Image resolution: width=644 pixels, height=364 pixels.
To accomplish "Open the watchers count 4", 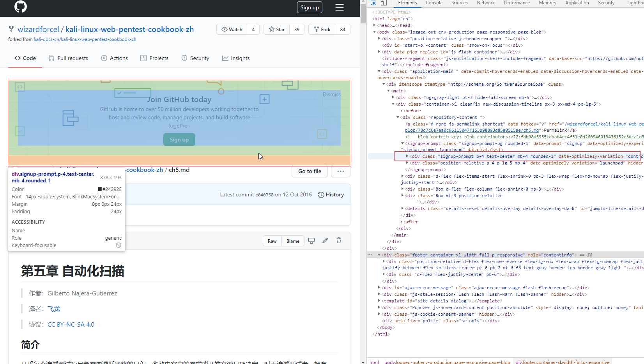I will (253, 30).
